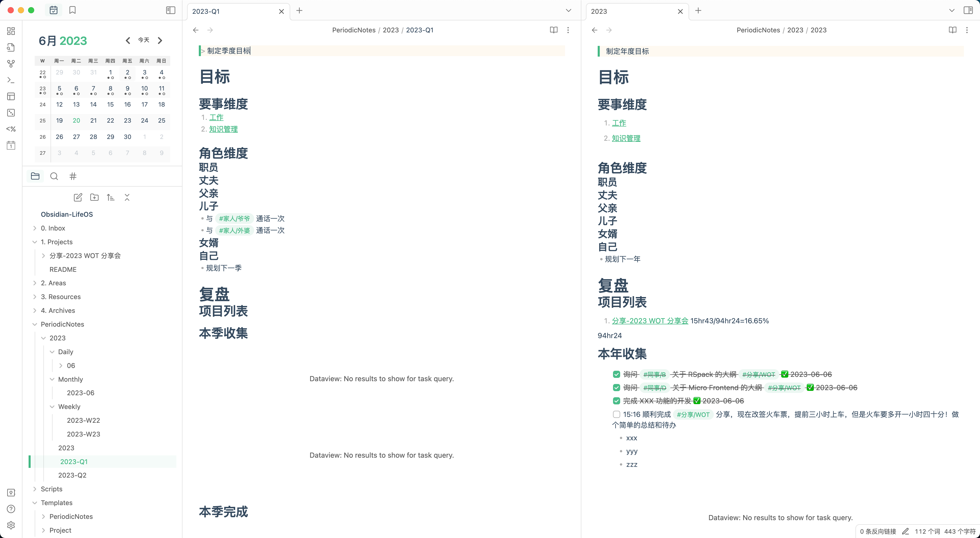980x538 pixels.
Task: Open the settings gear in ribbon
Action: [x=11, y=525]
